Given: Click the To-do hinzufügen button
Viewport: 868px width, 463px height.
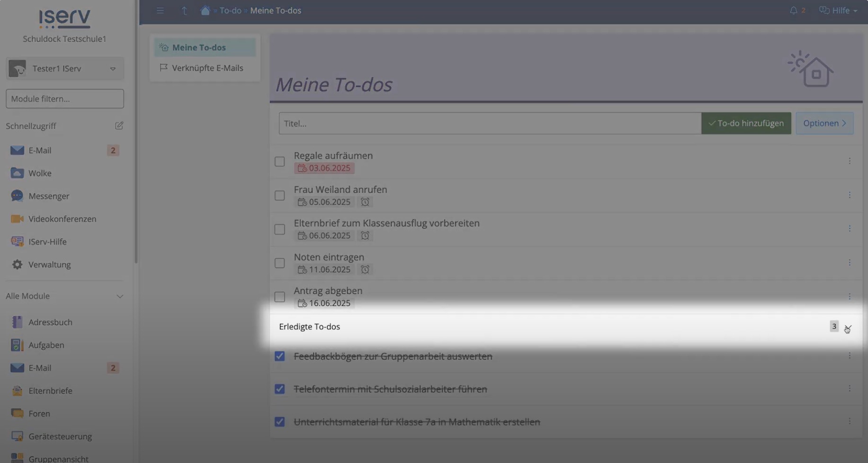Looking at the screenshot, I should pyautogui.click(x=746, y=123).
